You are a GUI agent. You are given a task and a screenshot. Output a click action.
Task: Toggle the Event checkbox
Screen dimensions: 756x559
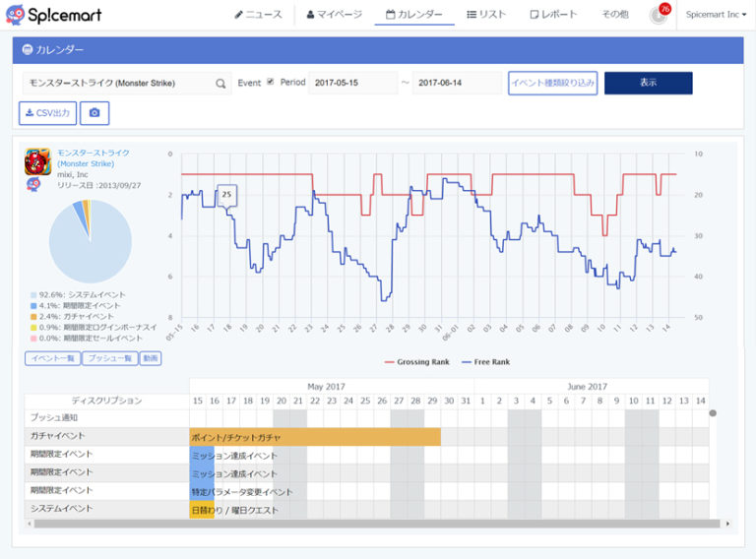tap(271, 82)
